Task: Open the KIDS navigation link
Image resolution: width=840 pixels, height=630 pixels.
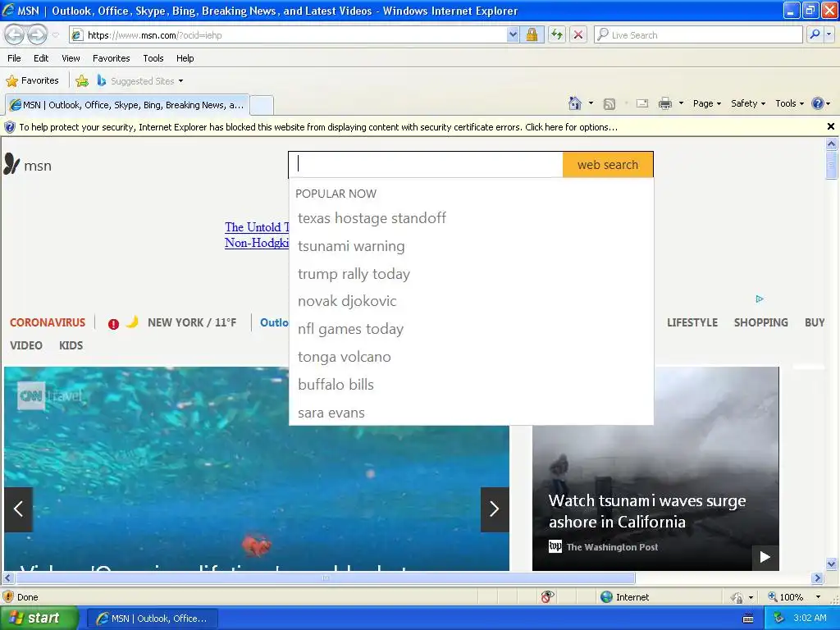Action: [71, 345]
